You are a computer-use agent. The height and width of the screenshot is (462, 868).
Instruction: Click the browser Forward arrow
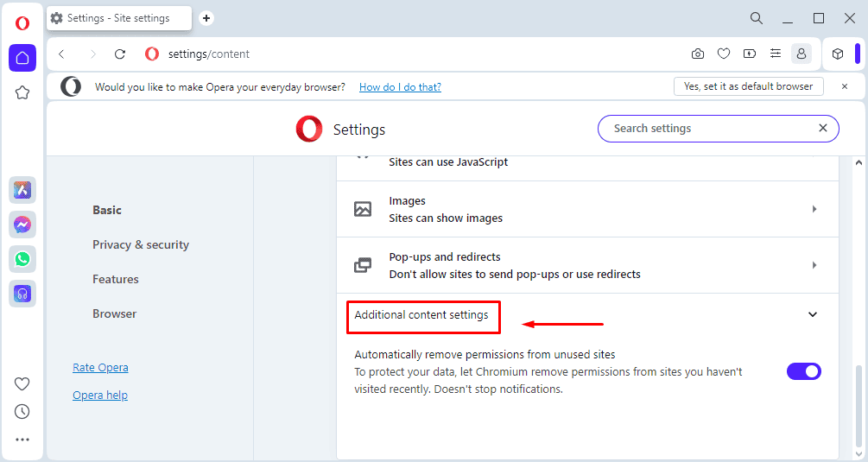92,54
